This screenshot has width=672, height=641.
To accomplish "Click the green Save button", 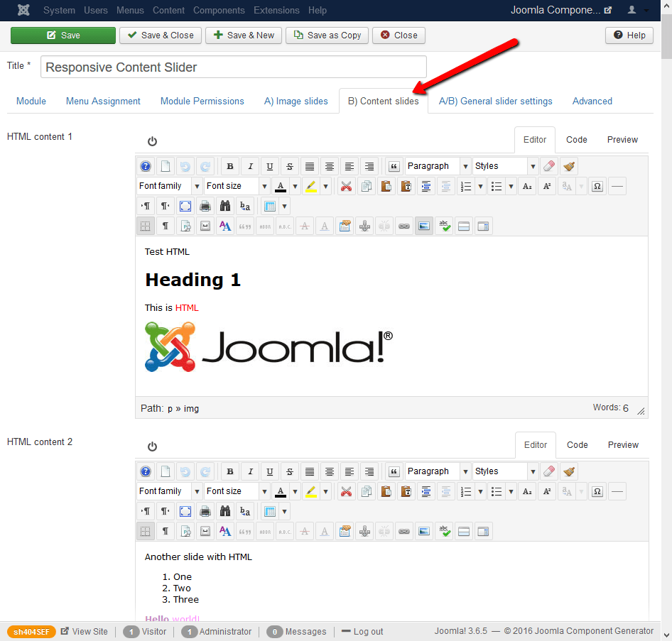I will (63, 35).
